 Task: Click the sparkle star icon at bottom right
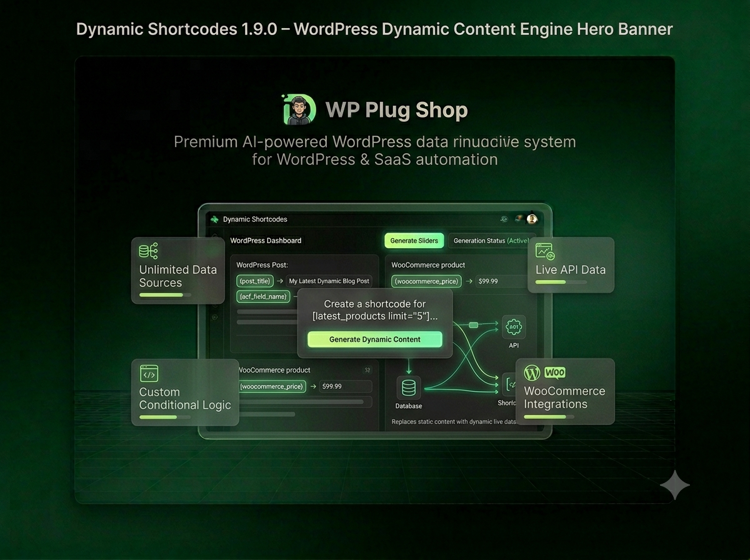tap(675, 485)
